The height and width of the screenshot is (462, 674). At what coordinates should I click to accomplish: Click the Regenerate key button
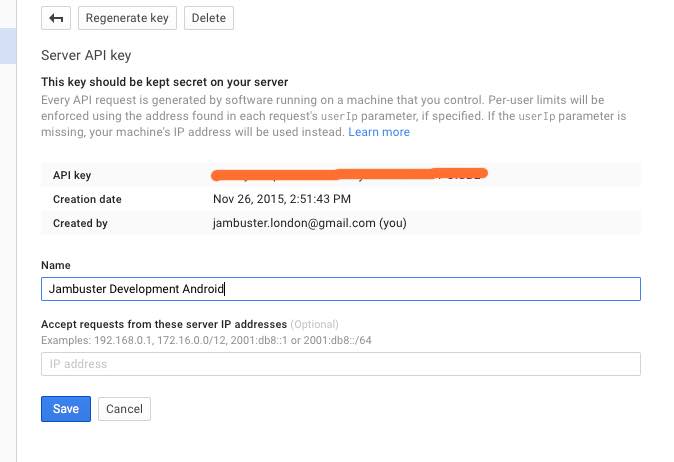[127, 18]
